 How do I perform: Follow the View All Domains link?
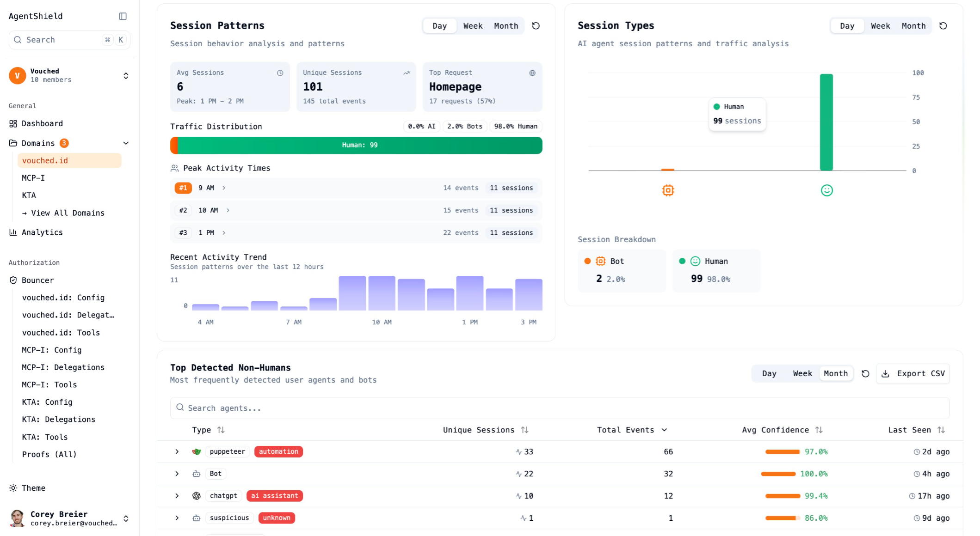pyautogui.click(x=68, y=213)
